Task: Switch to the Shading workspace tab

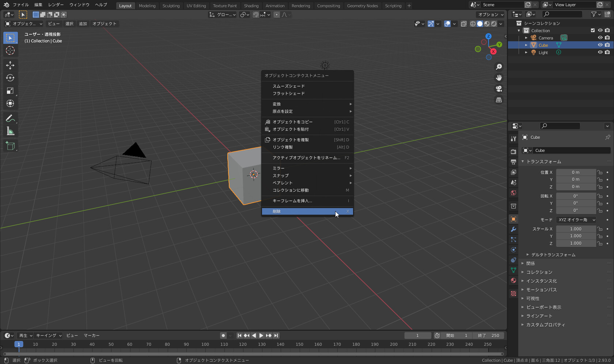Action: [x=251, y=6]
